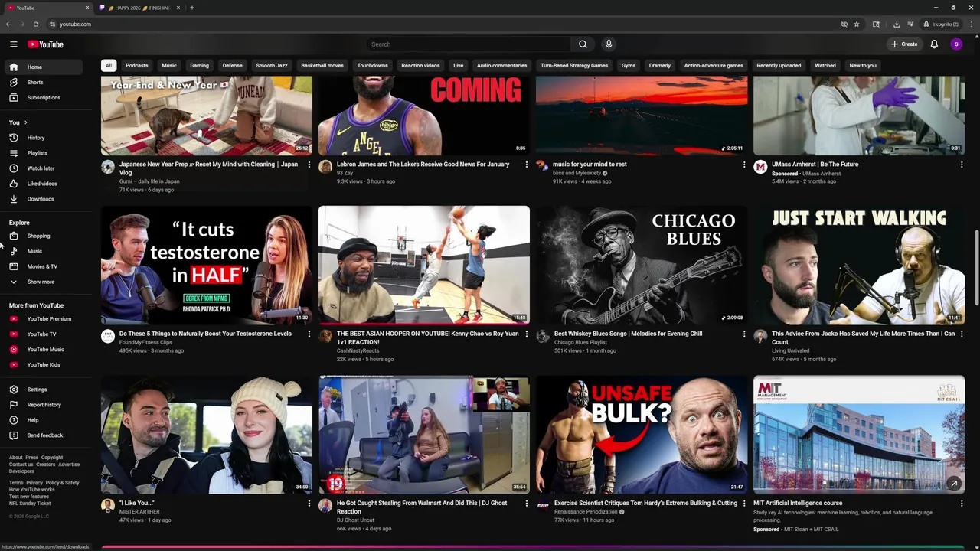Open the account avatar menu
The image size is (980, 551).
[x=956, y=44]
